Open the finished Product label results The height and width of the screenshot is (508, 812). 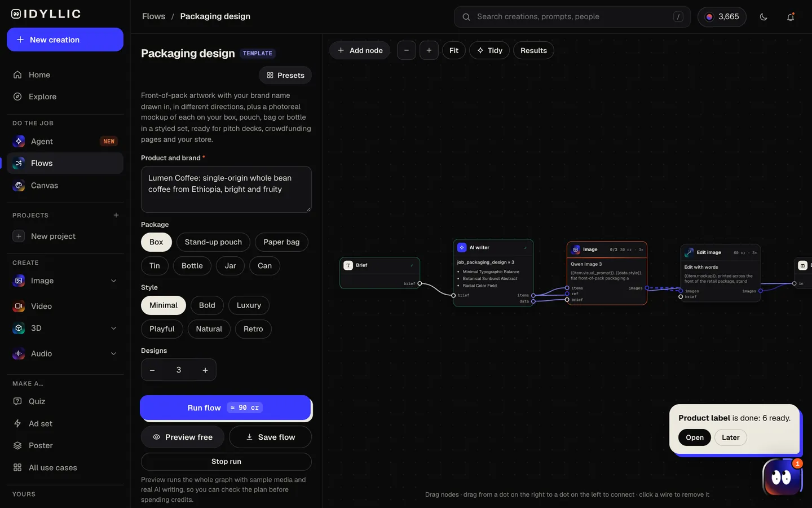(695, 437)
